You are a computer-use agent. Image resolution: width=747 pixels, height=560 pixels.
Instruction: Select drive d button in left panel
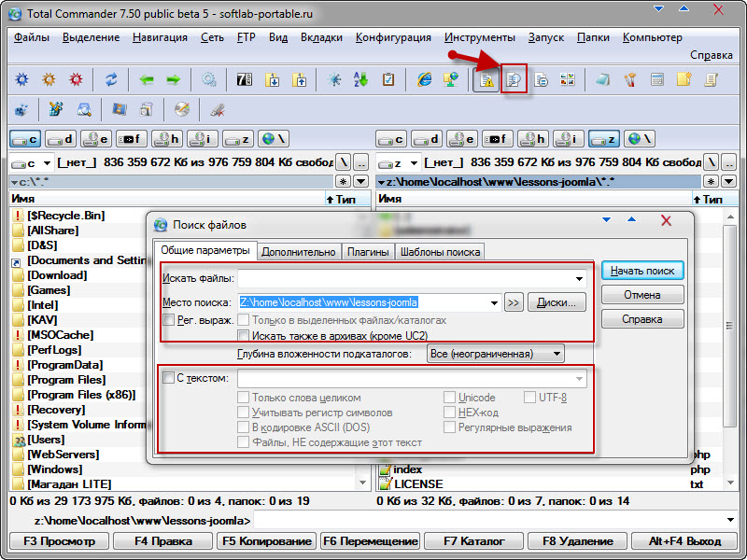(61, 139)
